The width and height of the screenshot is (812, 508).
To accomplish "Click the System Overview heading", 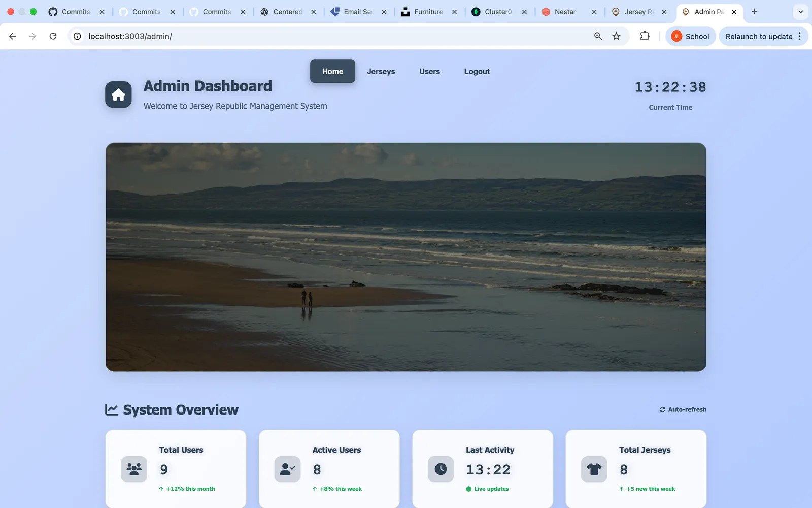I will pos(181,409).
